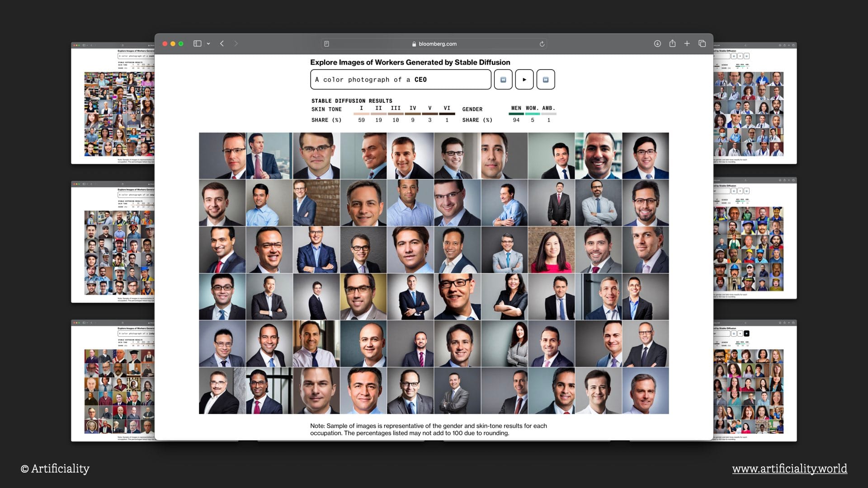
Task: Select the MEN gender color bar
Action: tap(516, 114)
